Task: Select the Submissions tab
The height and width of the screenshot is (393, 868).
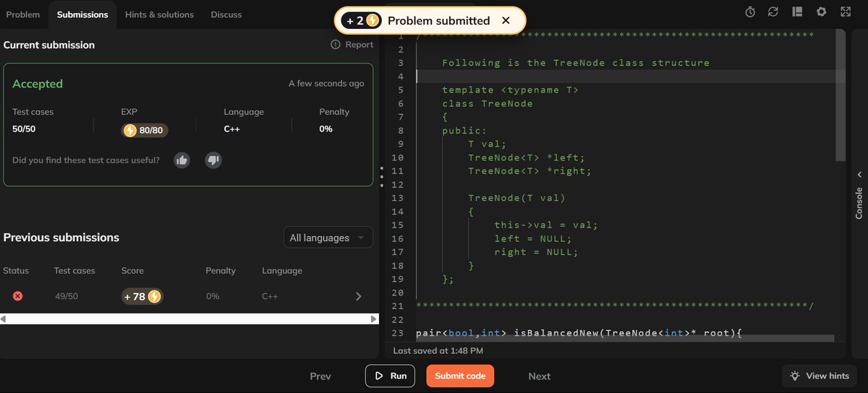Action: click(x=82, y=14)
